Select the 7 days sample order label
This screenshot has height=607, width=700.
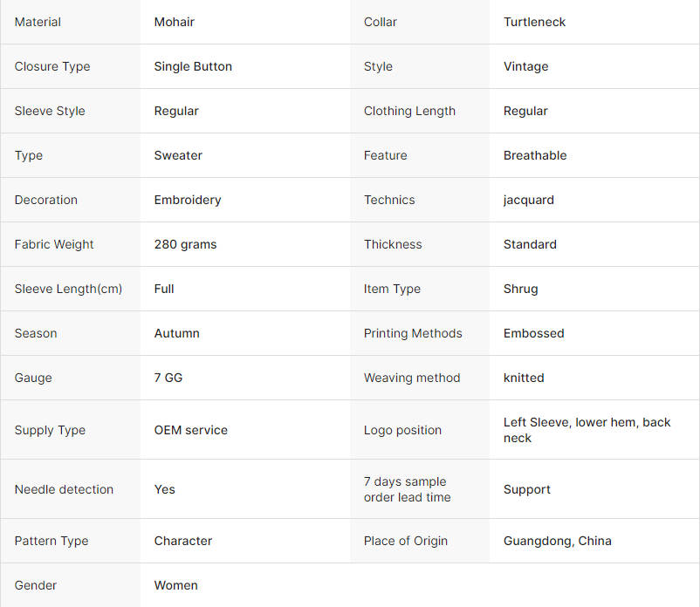click(407, 489)
